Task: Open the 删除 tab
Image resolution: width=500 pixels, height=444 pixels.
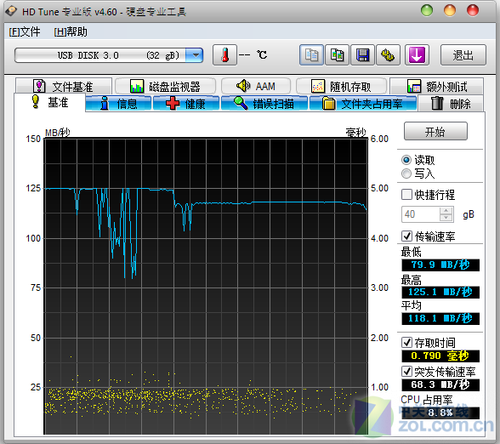Action: 450,104
